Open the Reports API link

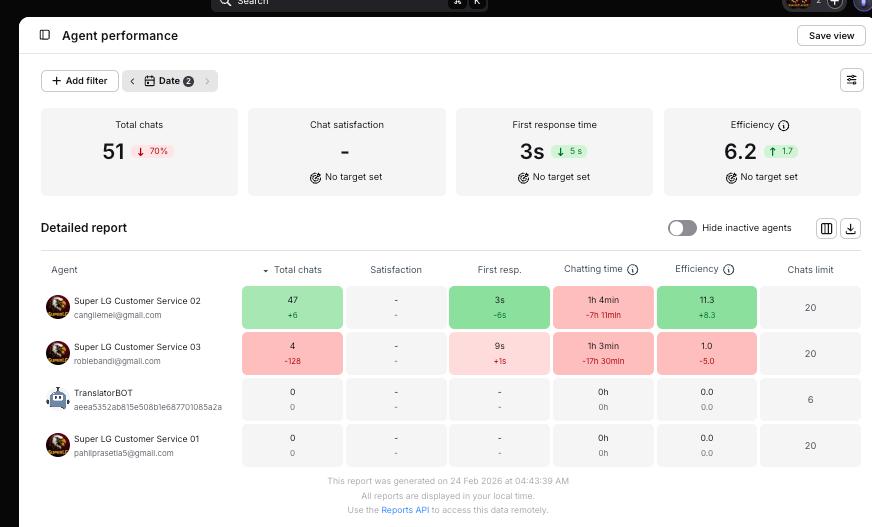(405, 510)
